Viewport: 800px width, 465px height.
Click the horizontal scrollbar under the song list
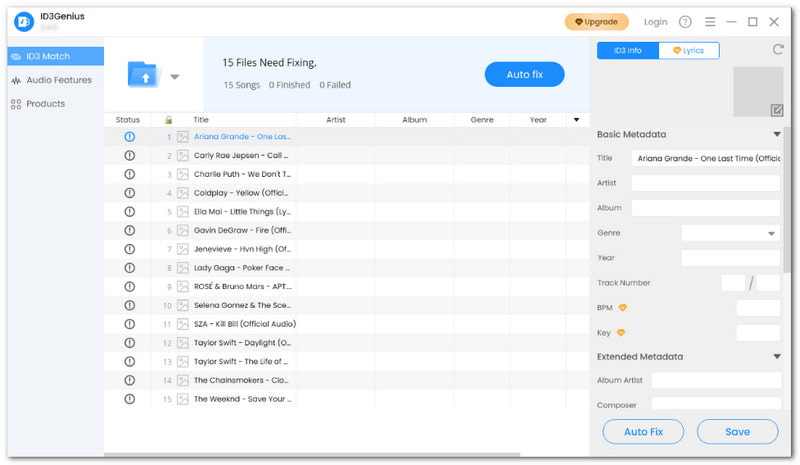coord(312,454)
